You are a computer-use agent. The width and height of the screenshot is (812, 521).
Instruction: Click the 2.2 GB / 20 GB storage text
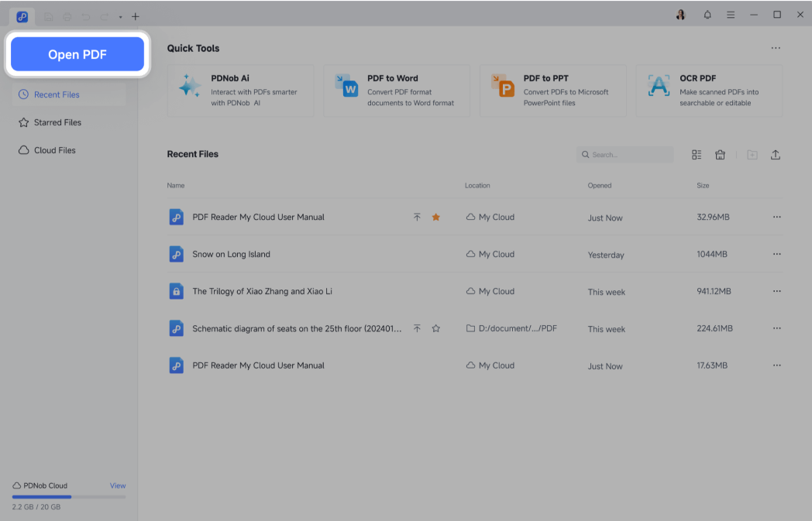36,507
